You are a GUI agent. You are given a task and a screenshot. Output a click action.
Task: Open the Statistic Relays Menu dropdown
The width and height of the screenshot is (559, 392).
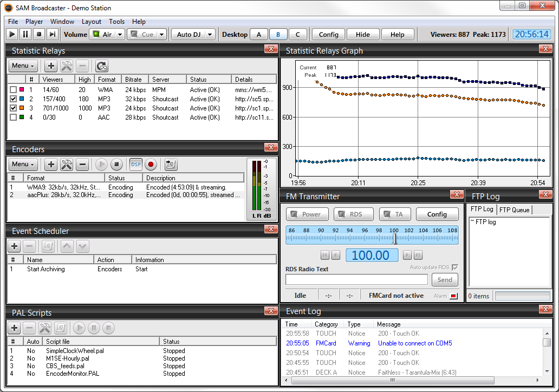point(23,66)
